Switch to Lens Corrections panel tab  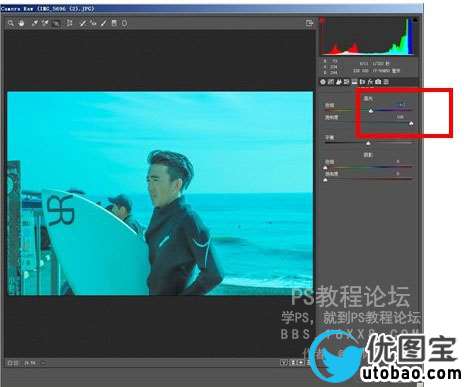pos(362,82)
